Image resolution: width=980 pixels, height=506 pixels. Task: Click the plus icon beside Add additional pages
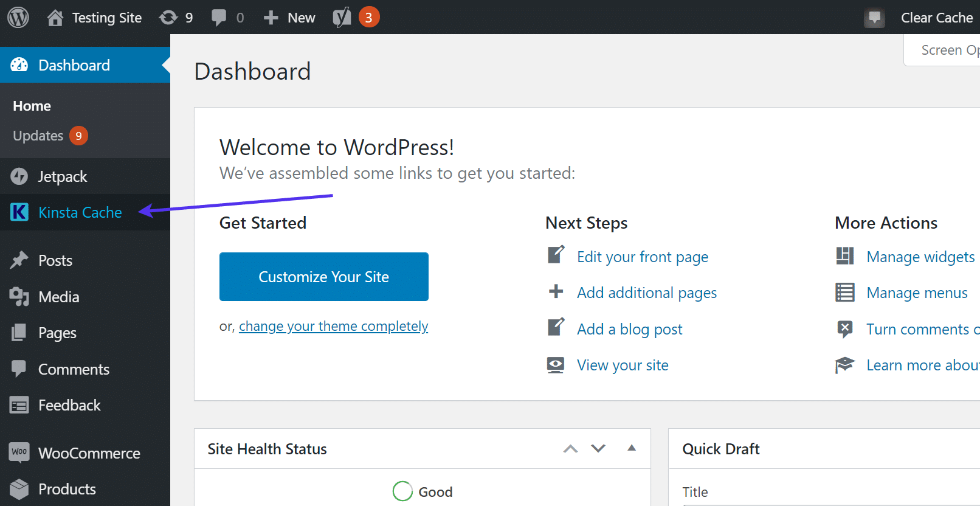point(556,292)
